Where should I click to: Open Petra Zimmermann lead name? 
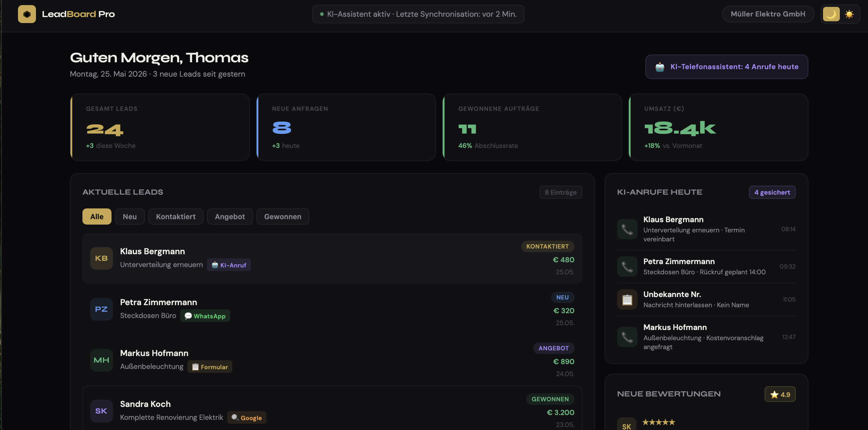coord(158,302)
